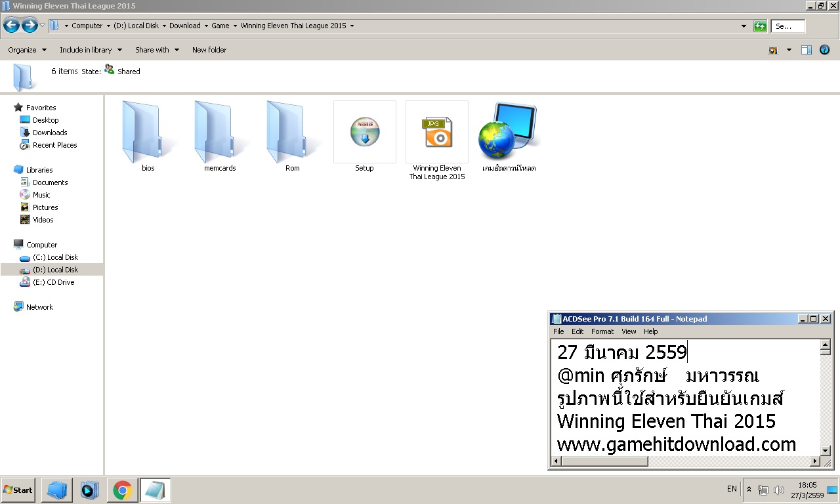The height and width of the screenshot is (504, 840).
Task: Open Desktop in the navigation pane
Action: (x=46, y=120)
